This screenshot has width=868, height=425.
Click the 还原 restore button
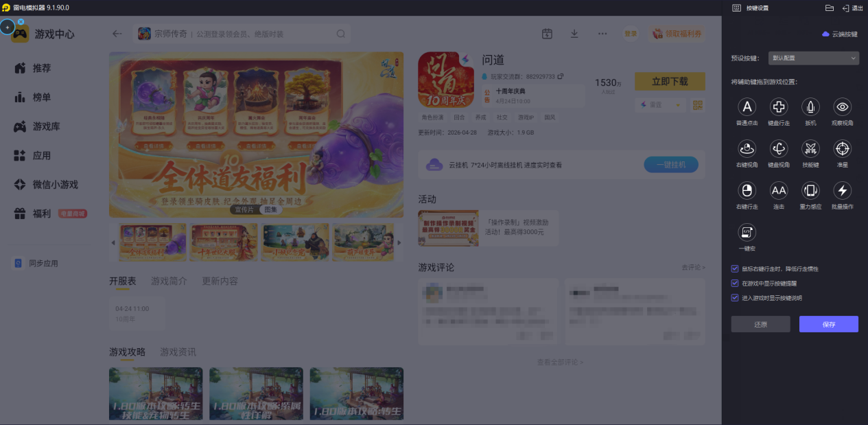[x=761, y=324]
